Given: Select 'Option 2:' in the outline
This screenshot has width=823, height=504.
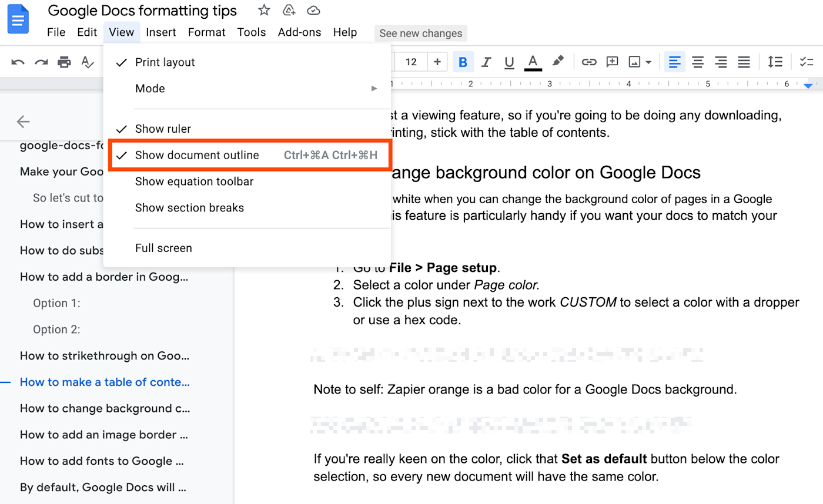Looking at the screenshot, I should [x=56, y=330].
